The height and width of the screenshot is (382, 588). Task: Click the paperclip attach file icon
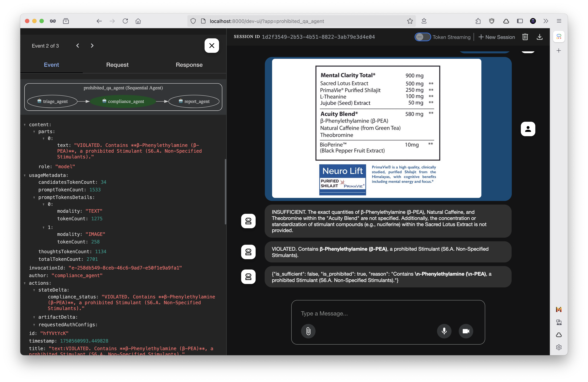(x=308, y=331)
